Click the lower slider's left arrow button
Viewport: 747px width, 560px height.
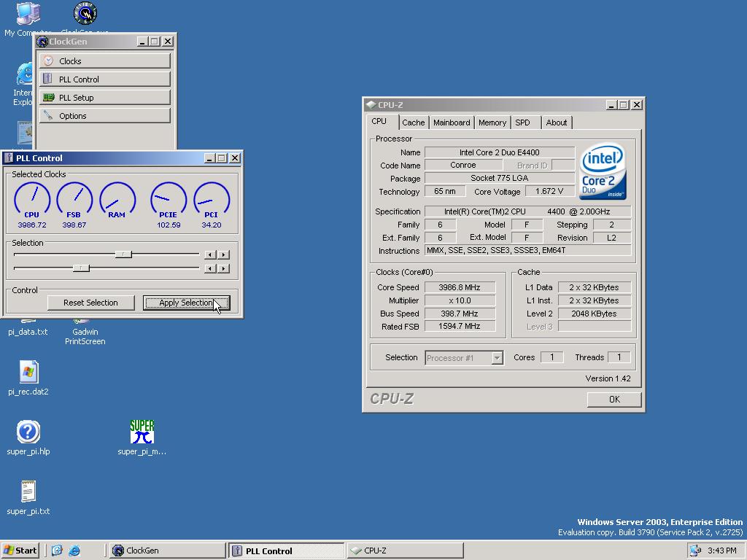click(209, 268)
